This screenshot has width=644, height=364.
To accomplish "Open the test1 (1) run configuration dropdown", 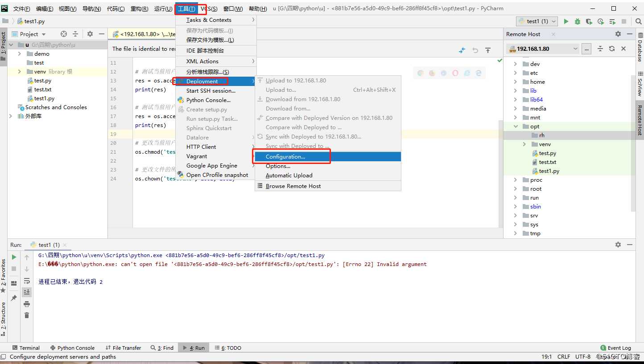I will point(537,21).
